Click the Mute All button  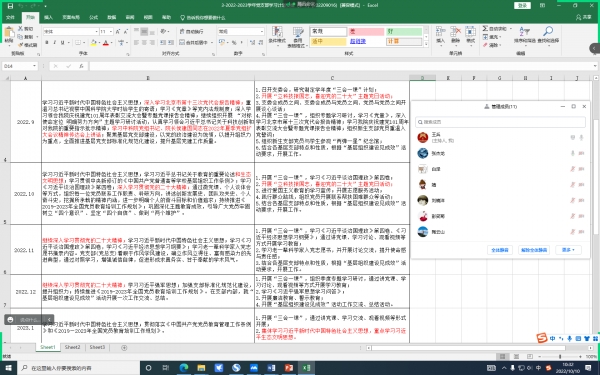500,250
